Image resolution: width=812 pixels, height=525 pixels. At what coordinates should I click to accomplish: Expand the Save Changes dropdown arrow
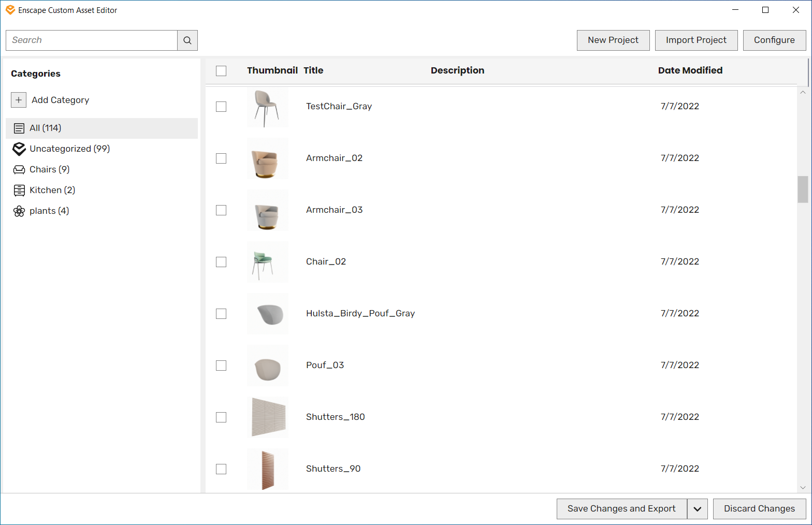[x=698, y=509]
